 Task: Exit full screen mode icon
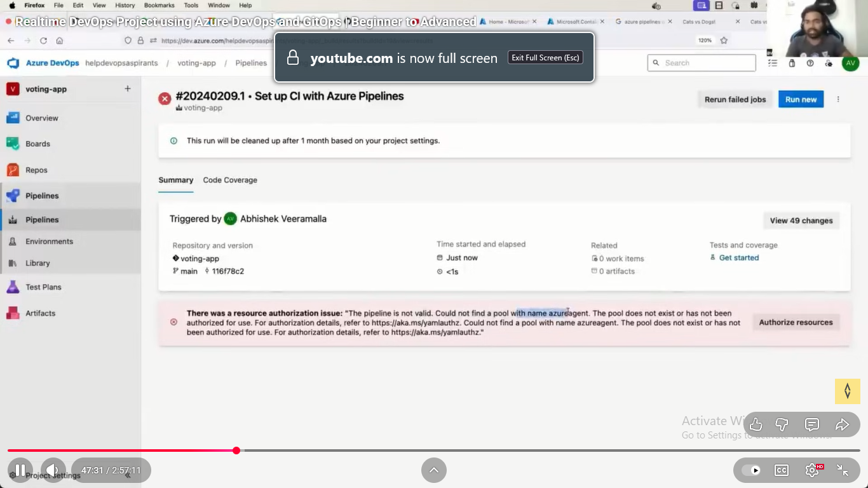pyautogui.click(x=843, y=470)
